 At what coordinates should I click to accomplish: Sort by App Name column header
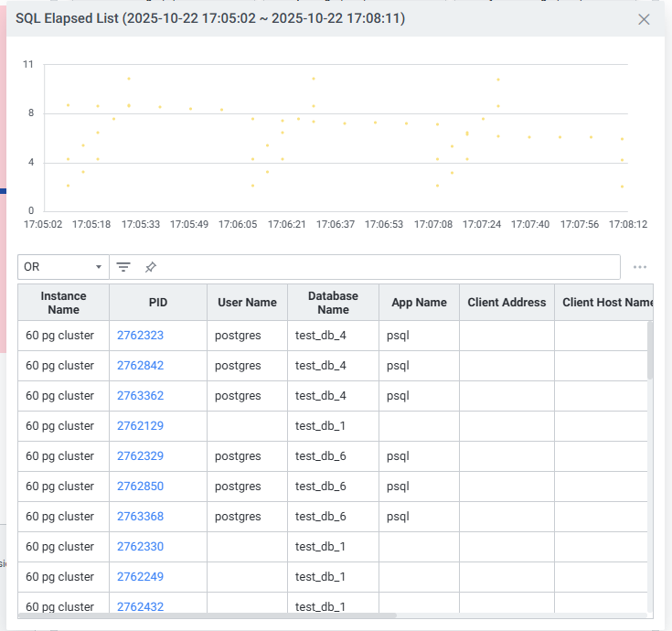click(x=419, y=303)
